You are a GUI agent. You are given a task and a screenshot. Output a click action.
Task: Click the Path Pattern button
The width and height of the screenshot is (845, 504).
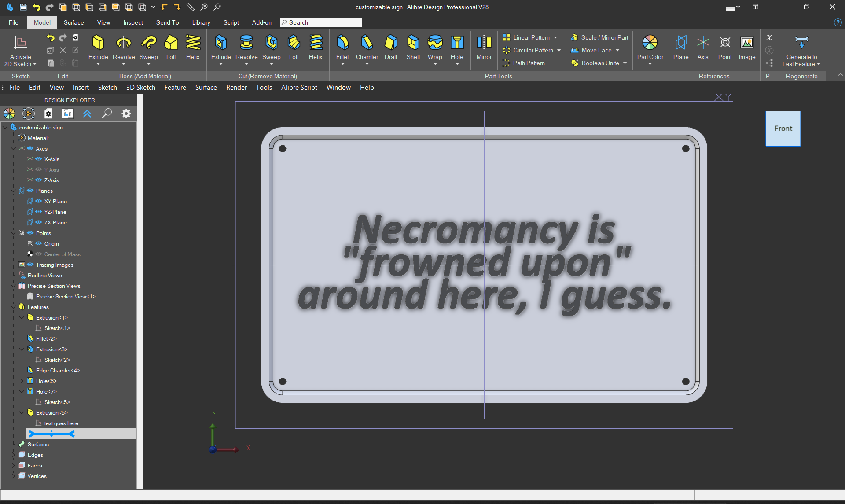click(x=524, y=63)
